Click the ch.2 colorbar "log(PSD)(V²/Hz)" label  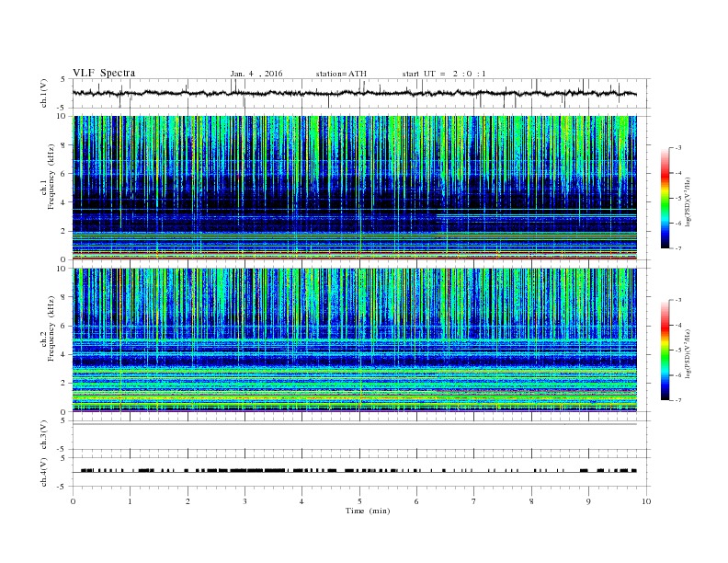688,354
